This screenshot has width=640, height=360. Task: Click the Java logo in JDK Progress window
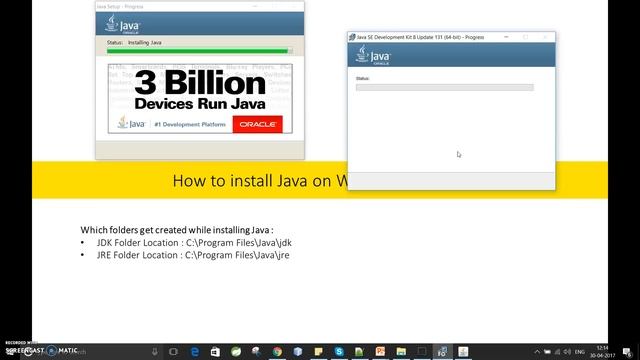tap(373, 55)
